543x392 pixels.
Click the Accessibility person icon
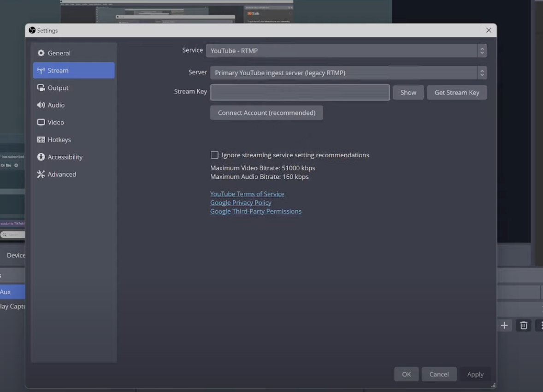[x=41, y=157]
